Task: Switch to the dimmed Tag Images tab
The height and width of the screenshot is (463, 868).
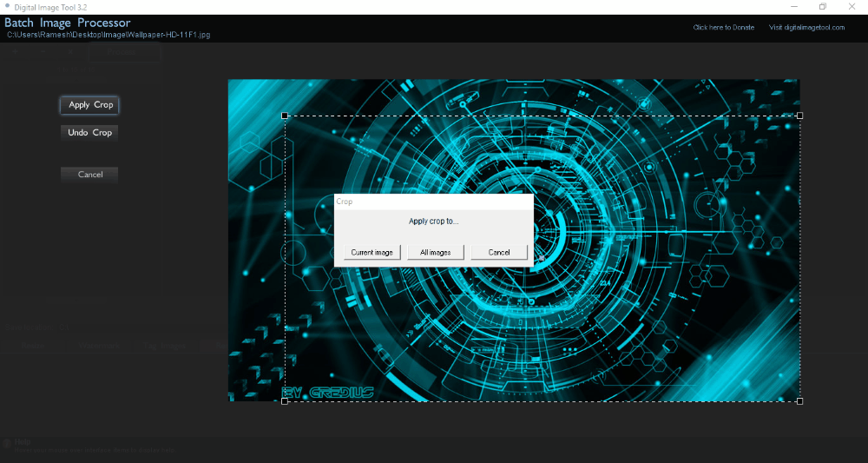Action: coord(164,346)
